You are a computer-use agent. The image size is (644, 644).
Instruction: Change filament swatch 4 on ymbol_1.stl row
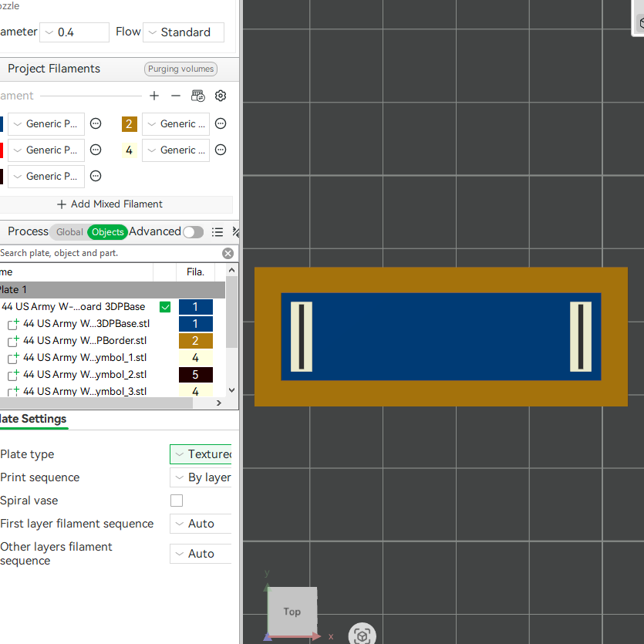[195, 358]
